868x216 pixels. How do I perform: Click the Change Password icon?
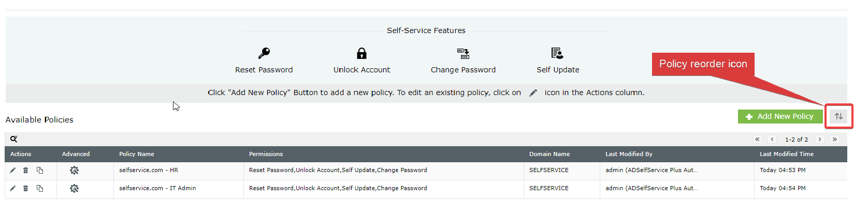click(x=463, y=53)
